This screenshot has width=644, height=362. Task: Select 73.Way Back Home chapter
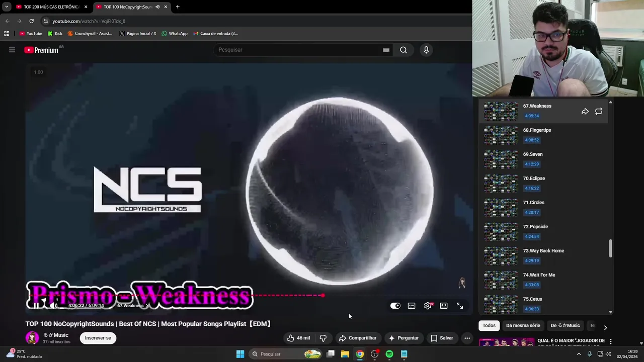click(543, 256)
